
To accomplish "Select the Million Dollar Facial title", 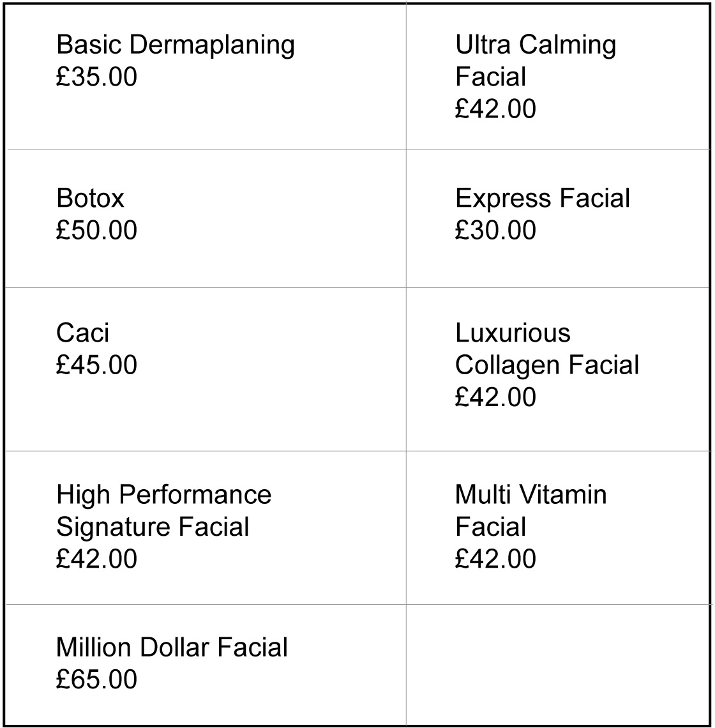I will pyautogui.click(x=172, y=648).
